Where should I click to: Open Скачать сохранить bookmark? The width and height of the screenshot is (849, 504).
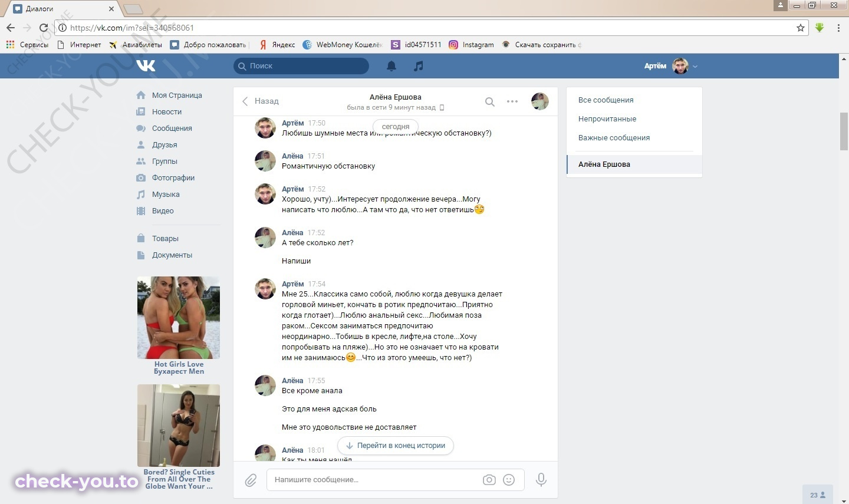(541, 44)
